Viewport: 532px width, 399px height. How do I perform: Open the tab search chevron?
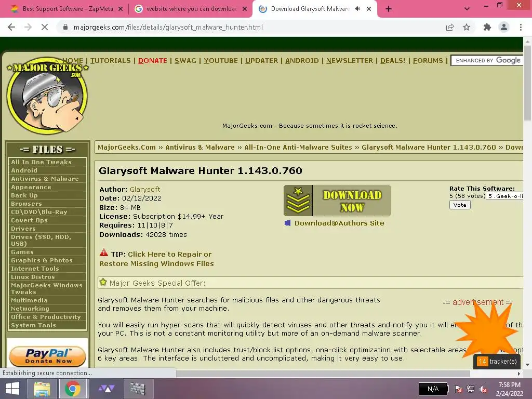tap(467, 9)
